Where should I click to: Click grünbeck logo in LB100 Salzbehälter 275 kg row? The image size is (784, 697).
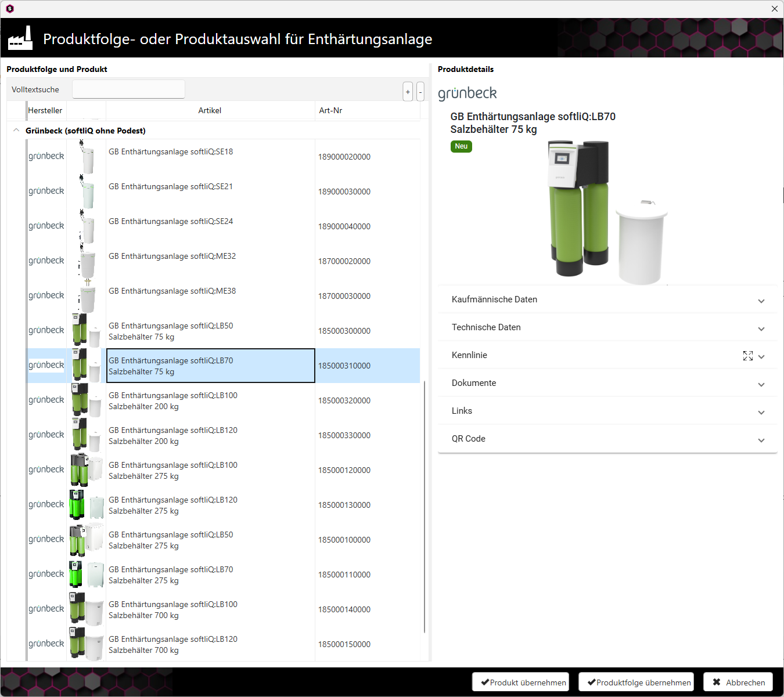[46, 470]
